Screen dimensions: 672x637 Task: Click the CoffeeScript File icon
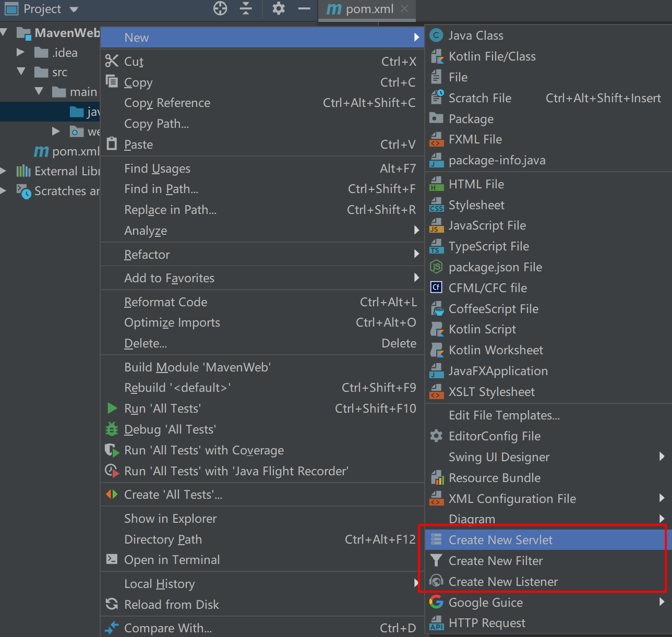click(x=436, y=308)
